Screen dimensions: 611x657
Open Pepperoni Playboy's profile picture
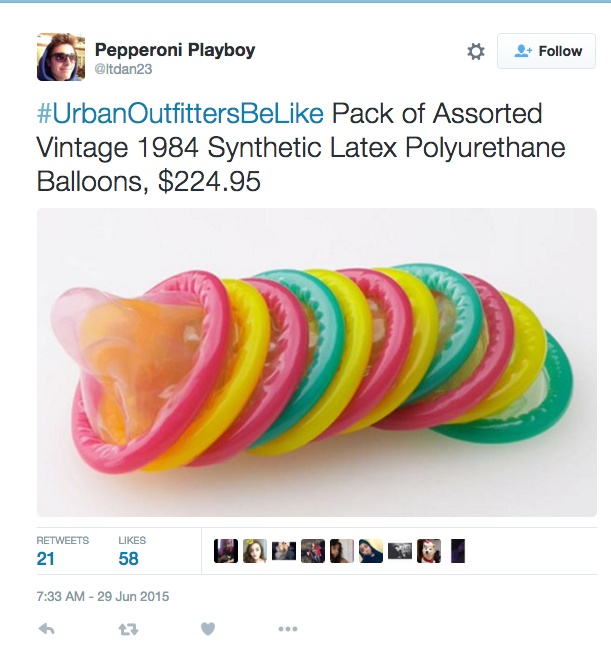pos(61,57)
